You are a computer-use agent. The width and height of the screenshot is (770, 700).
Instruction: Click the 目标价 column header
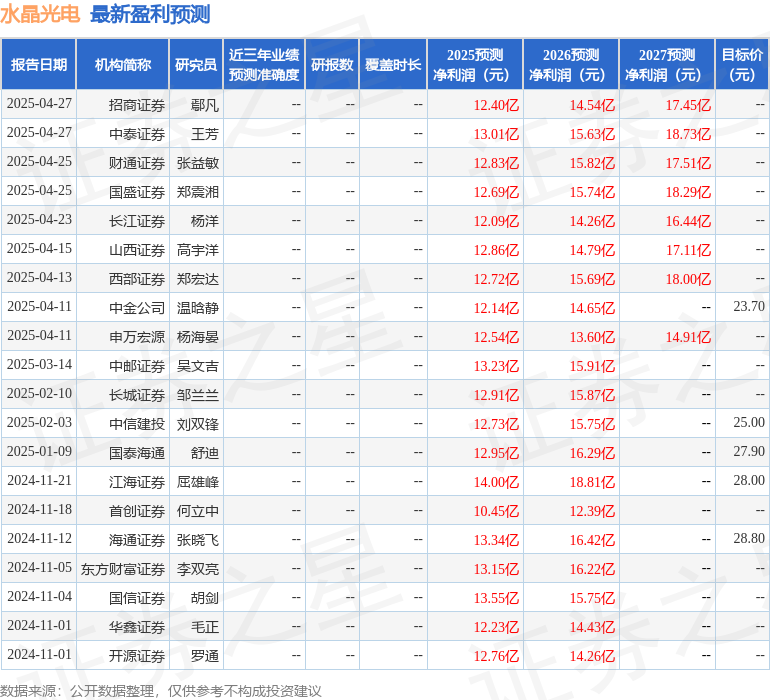742,65
